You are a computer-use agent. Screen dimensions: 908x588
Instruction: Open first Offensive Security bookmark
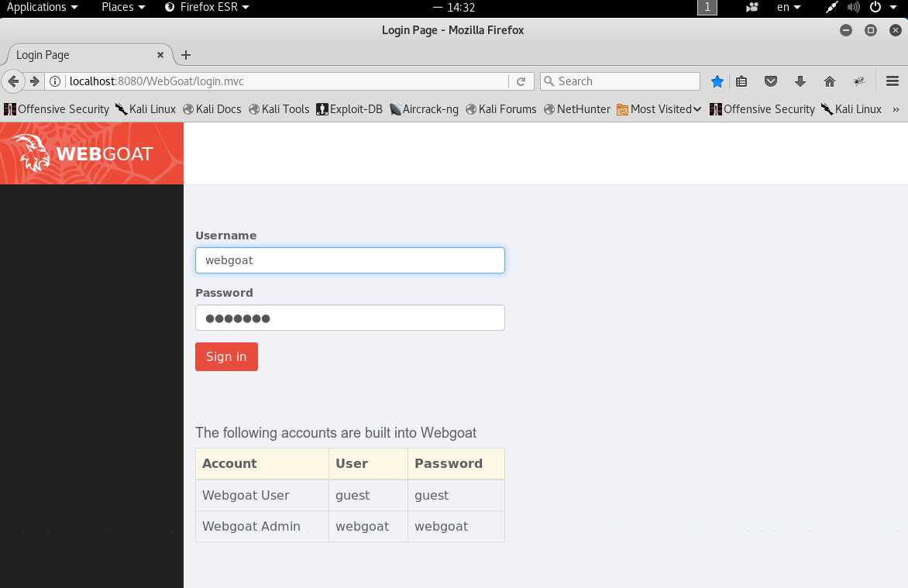(x=57, y=109)
